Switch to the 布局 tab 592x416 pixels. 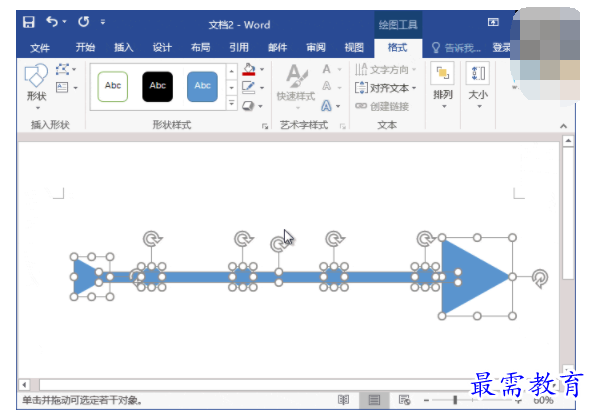[x=200, y=48]
